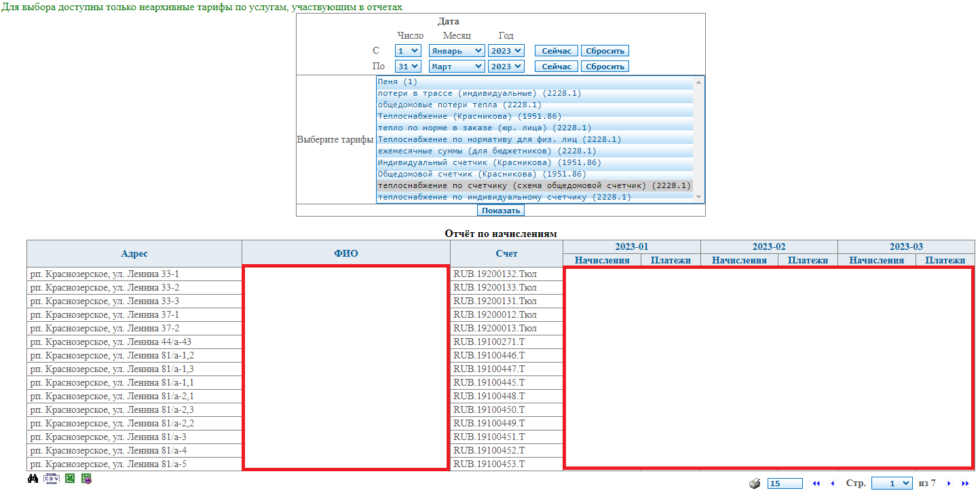Click the printer icon

tap(755, 483)
